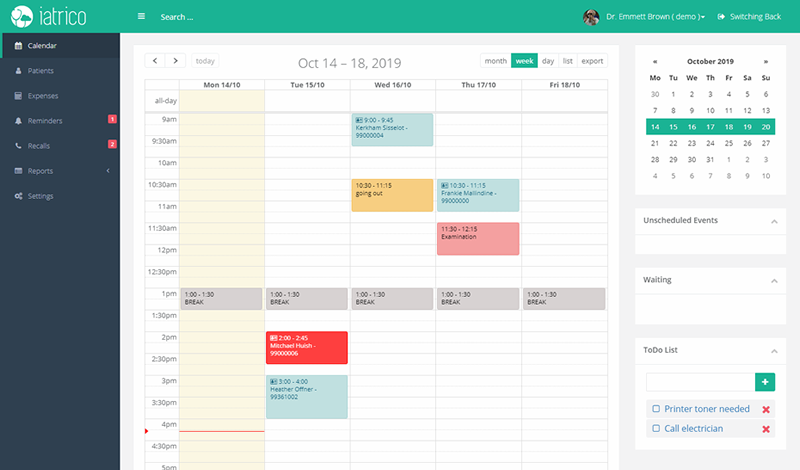Select October 31 in mini calendar
Image resolution: width=800 pixels, height=470 pixels.
coord(710,160)
